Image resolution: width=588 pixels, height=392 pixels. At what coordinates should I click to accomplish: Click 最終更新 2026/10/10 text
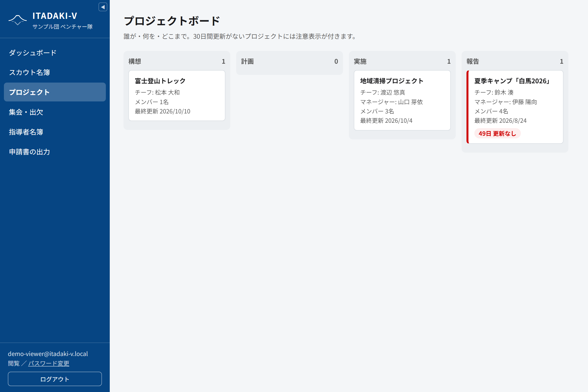coord(162,111)
